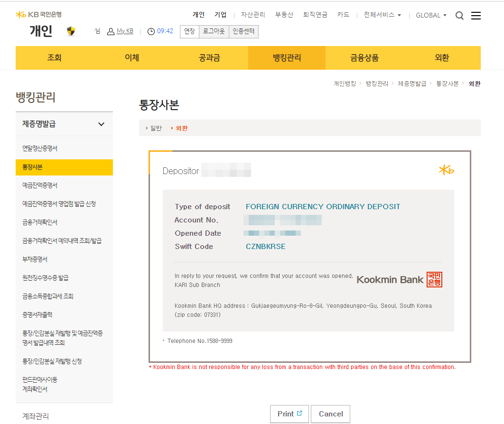Open the 인증센터 button
This screenshot has height=424, width=504.
pyautogui.click(x=243, y=31)
